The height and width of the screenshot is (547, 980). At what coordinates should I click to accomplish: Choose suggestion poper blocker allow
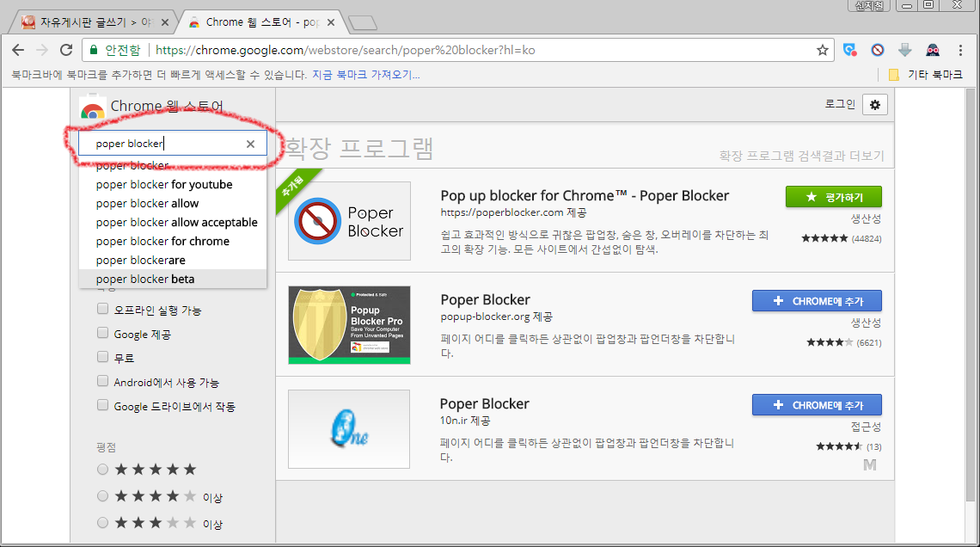(x=173, y=203)
